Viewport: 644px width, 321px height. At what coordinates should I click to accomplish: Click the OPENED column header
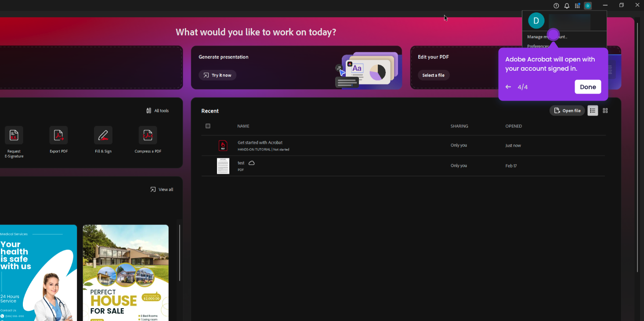[514, 126]
